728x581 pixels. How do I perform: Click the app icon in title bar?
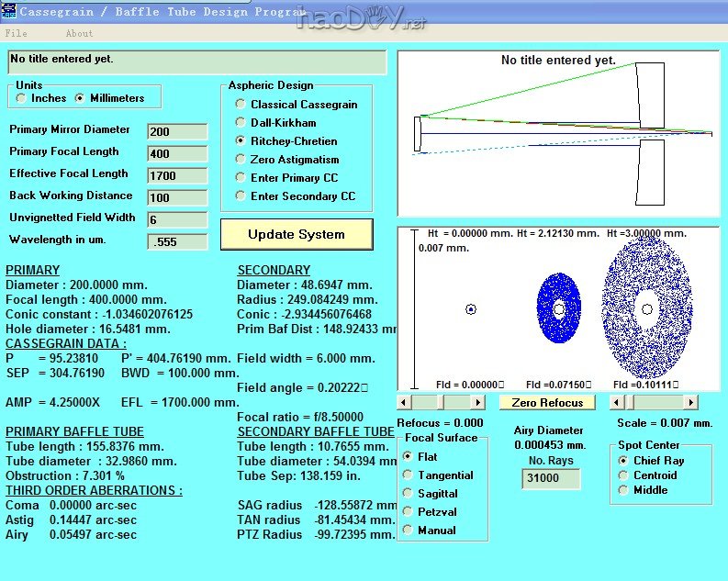[x=8, y=11]
